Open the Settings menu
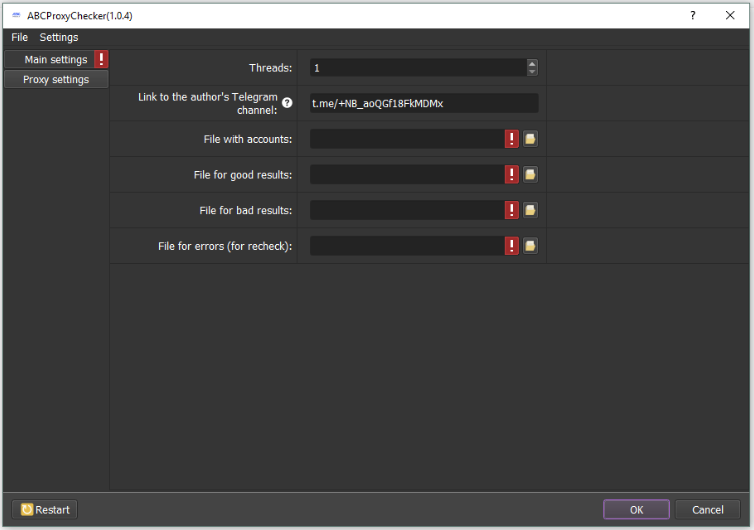The width and height of the screenshot is (754, 530). pos(59,37)
